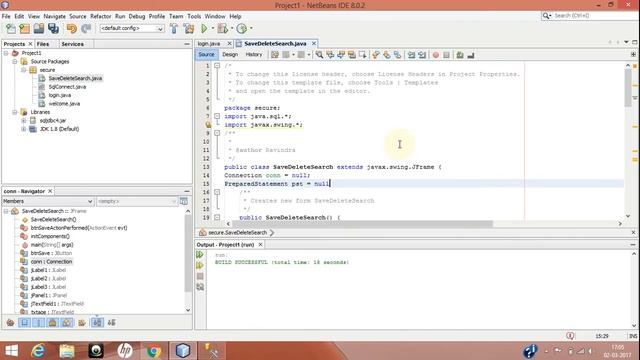Click the Stop square icon in Output panel
640x360 pixels.
[x=200, y=276]
